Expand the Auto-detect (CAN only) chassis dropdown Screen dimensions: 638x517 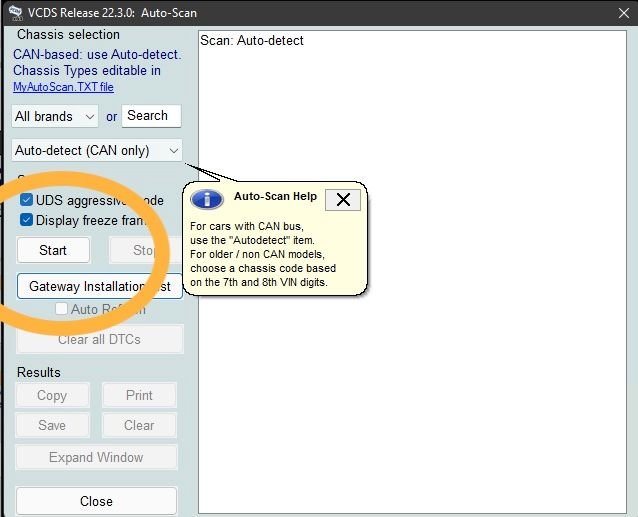pos(97,150)
